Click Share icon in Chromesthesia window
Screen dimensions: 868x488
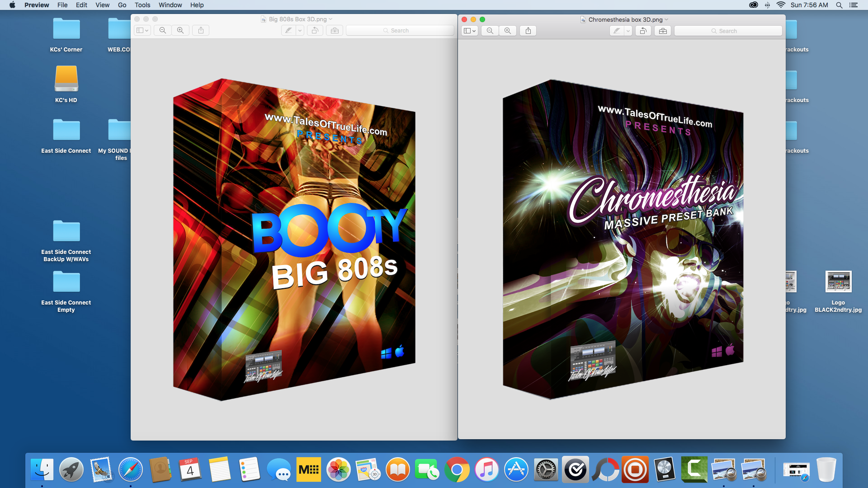(528, 31)
